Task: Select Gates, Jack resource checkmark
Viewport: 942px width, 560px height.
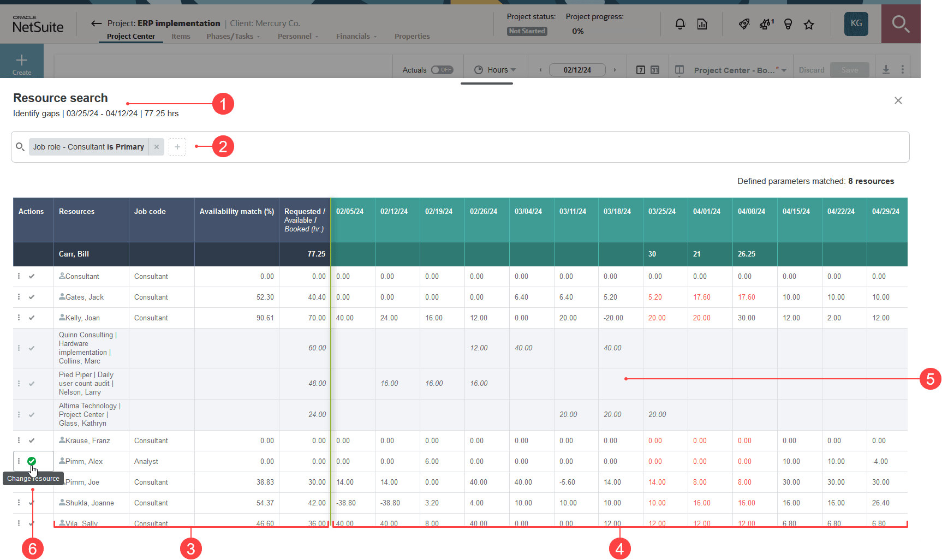Action: point(32,297)
